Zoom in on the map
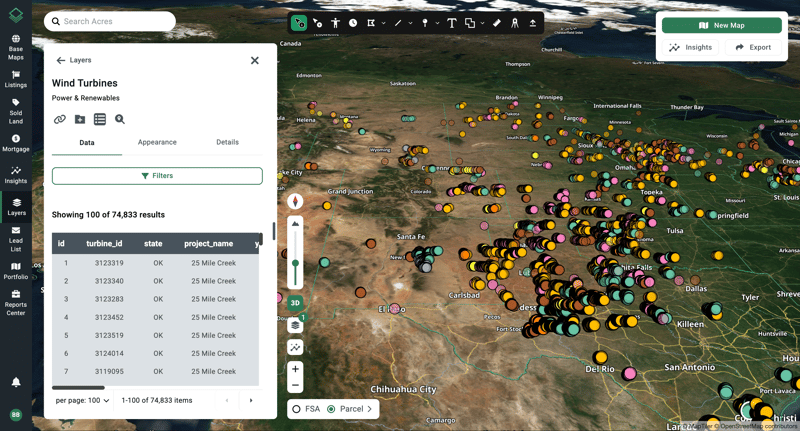The height and width of the screenshot is (431, 800). tap(295, 369)
